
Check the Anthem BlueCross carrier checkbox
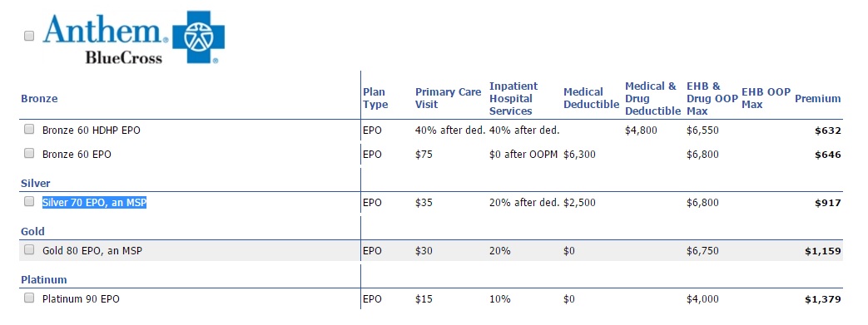click(29, 36)
